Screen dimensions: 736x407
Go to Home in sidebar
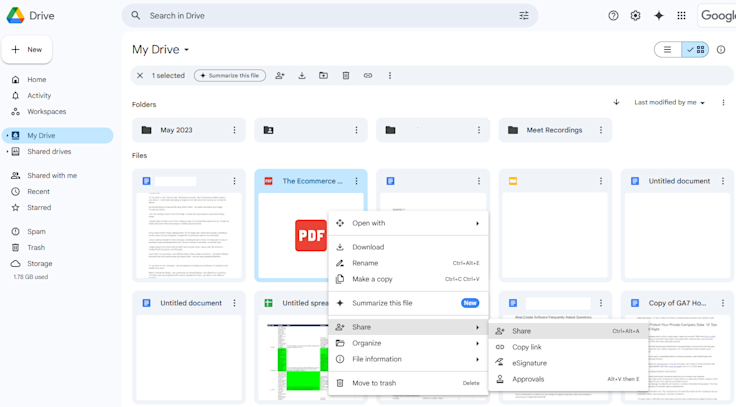click(x=37, y=80)
